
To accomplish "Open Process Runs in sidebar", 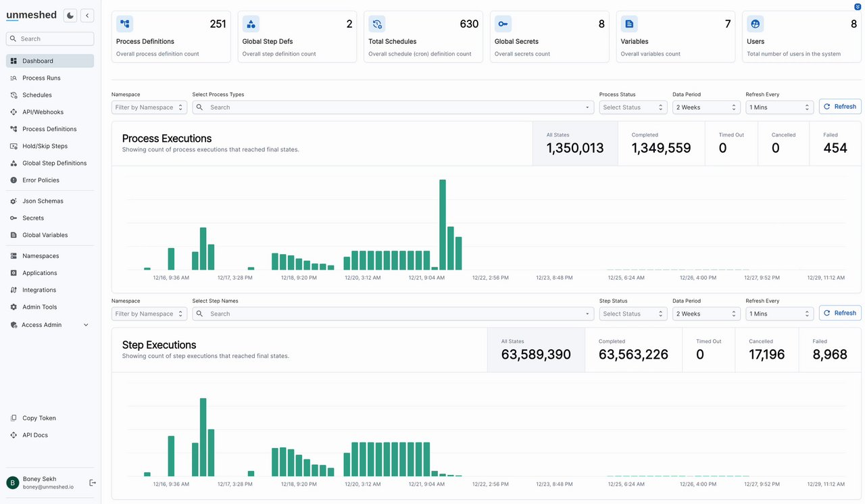I will coord(41,78).
